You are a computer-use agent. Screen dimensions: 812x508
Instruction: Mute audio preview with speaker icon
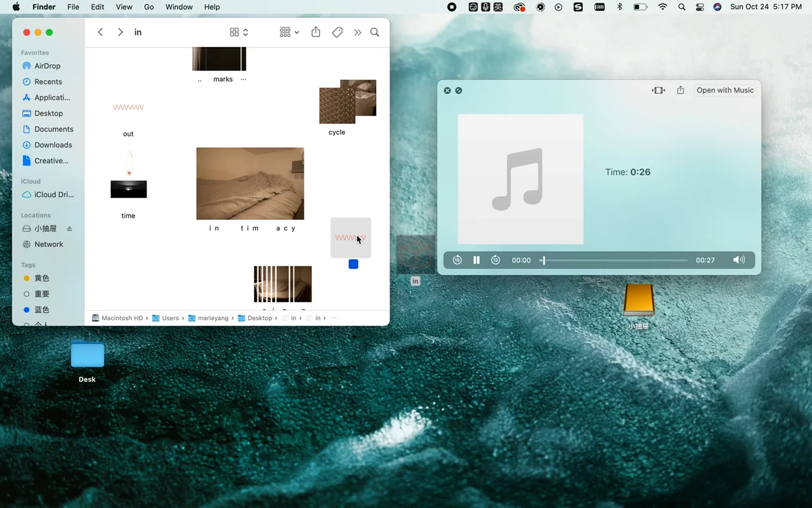click(739, 260)
